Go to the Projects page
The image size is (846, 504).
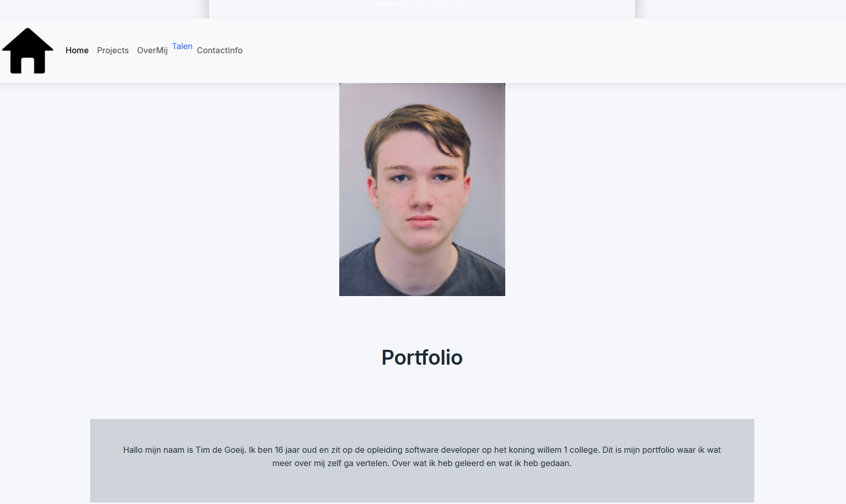point(113,50)
